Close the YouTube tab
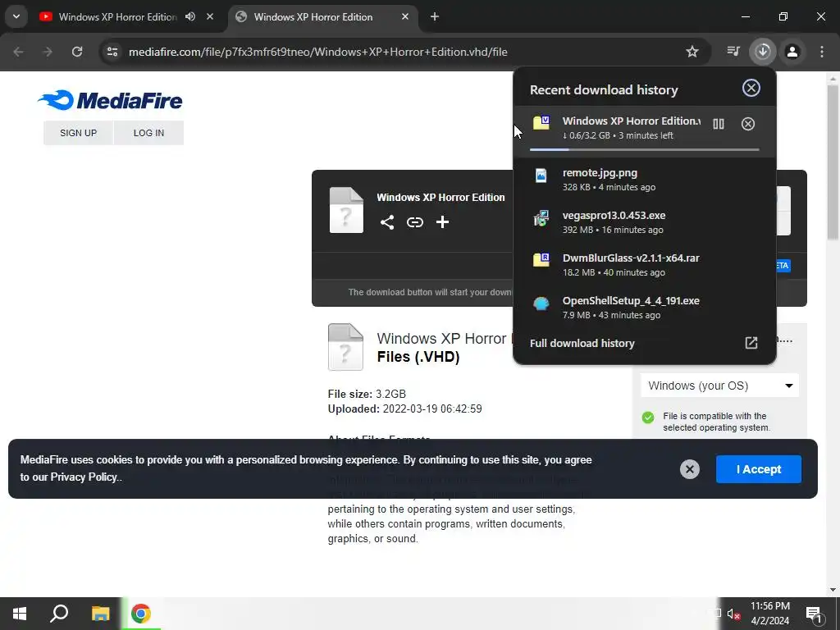Image resolution: width=840 pixels, height=630 pixels. [210, 16]
